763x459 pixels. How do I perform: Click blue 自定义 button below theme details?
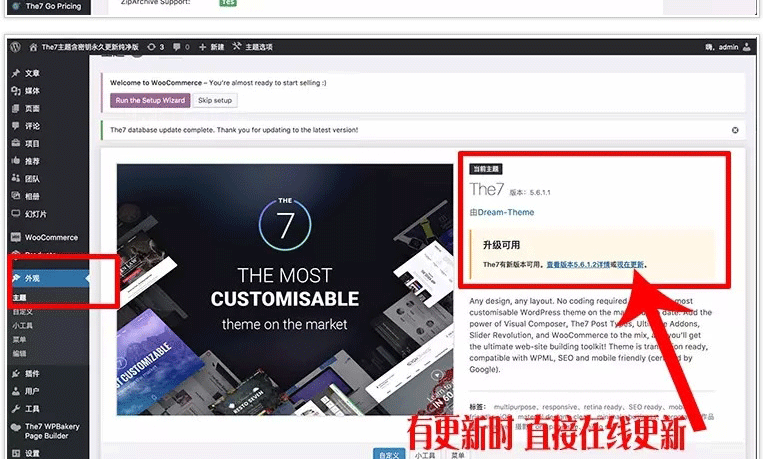tap(389, 455)
